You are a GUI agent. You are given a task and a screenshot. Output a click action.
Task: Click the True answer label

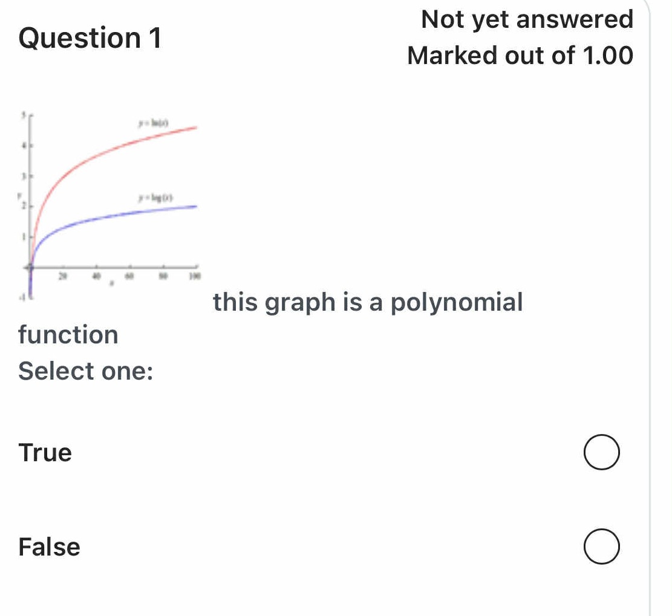pyautogui.click(x=45, y=453)
